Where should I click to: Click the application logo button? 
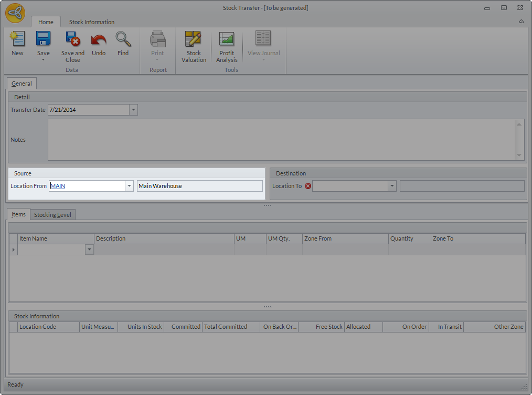[15, 13]
